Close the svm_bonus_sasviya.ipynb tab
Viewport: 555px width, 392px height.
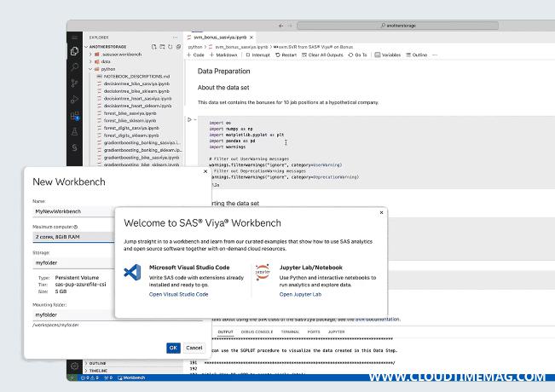(251, 37)
